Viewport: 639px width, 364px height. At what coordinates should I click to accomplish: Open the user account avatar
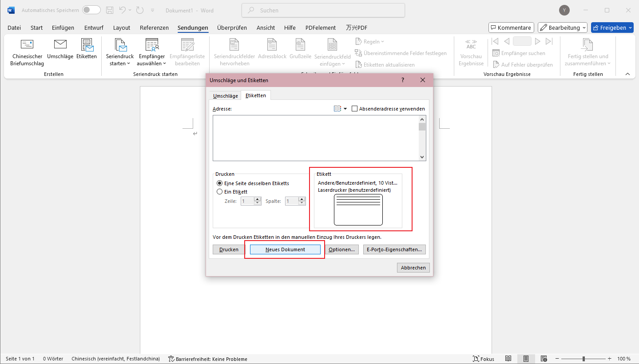564,10
